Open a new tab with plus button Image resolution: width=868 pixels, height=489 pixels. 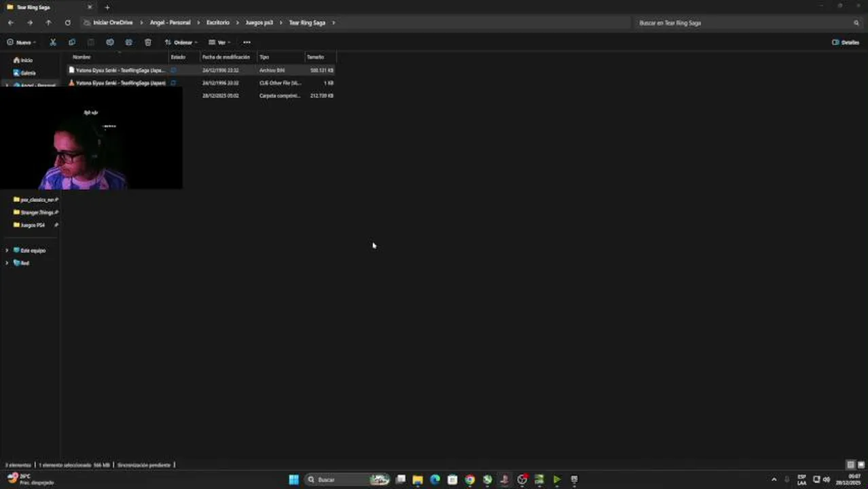pos(107,7)
